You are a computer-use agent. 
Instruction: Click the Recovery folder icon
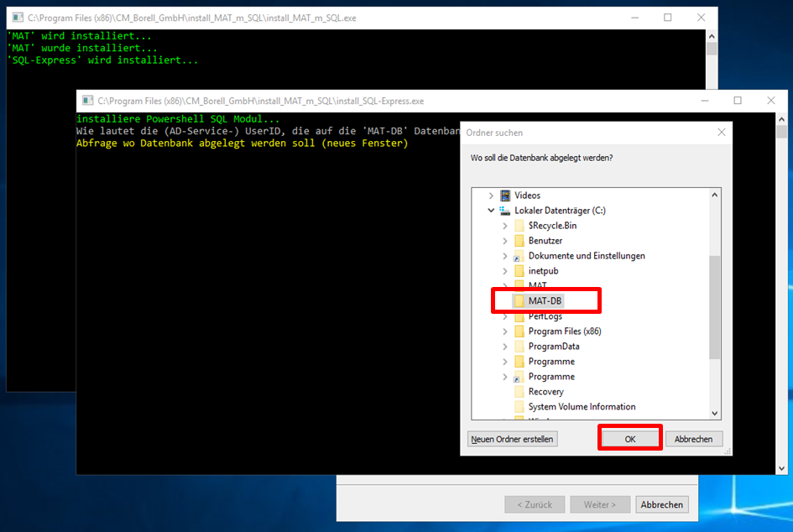(519, 392)
